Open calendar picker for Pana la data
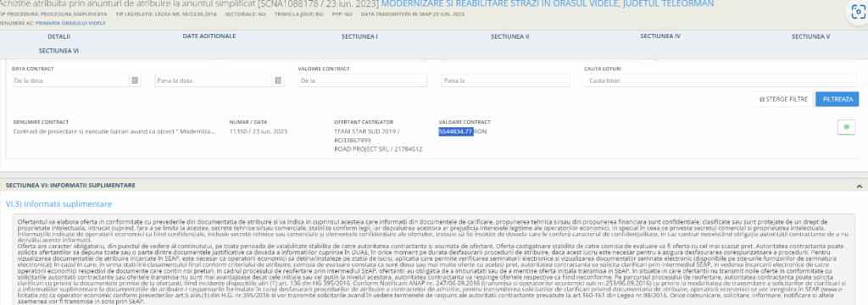 [278, 80]
